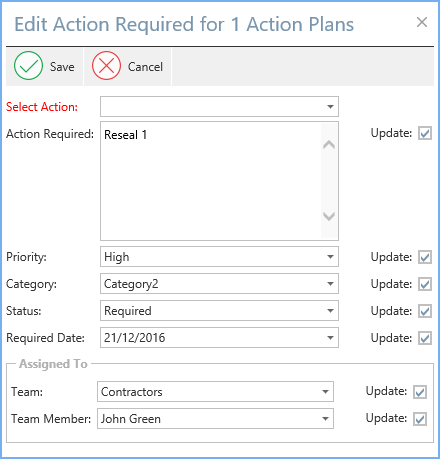This screenshot has height=459, width=440.
Task: Close the Edit Action Required dialog
Action: (422, 22)
